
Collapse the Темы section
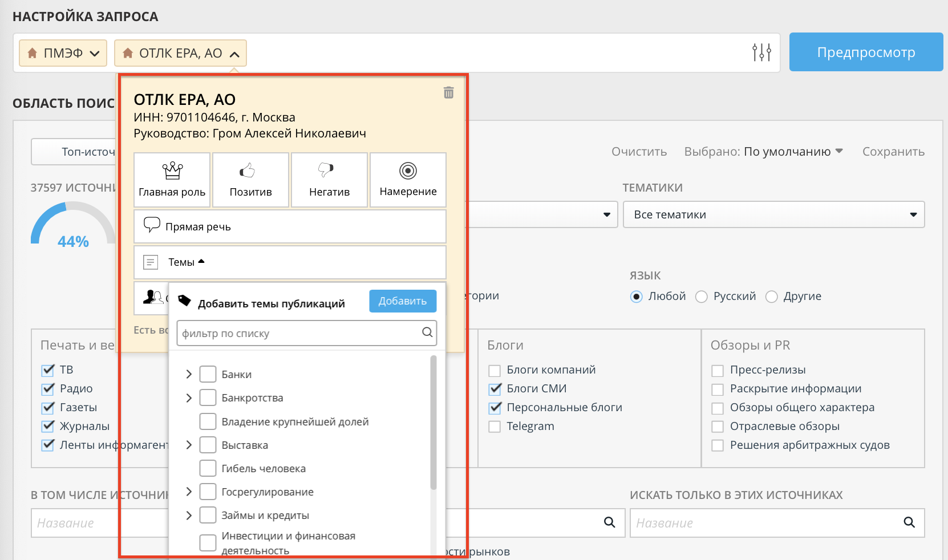pos(290,262)
